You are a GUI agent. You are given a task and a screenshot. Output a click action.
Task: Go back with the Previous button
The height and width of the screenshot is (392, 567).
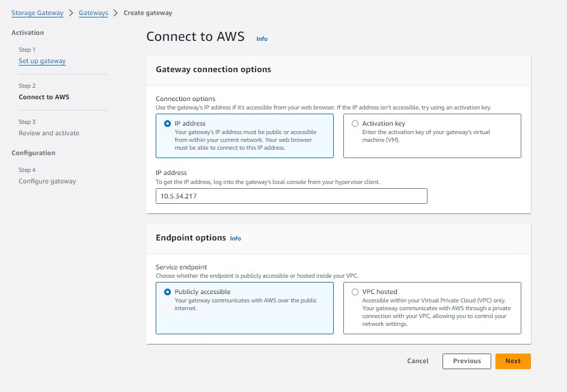click(467, 361)
